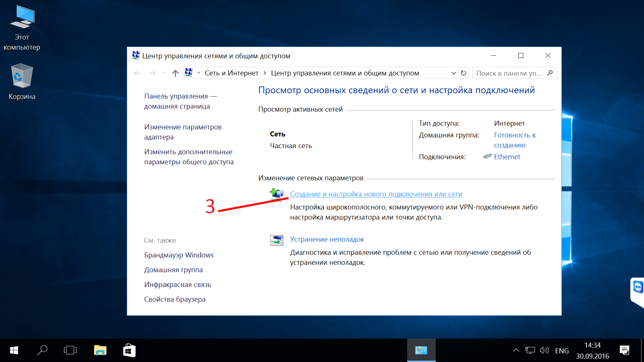Viewport: 644px width, 362px height.
Task: Open 'Устранение неполадок' link
Action: coord(327,239)
